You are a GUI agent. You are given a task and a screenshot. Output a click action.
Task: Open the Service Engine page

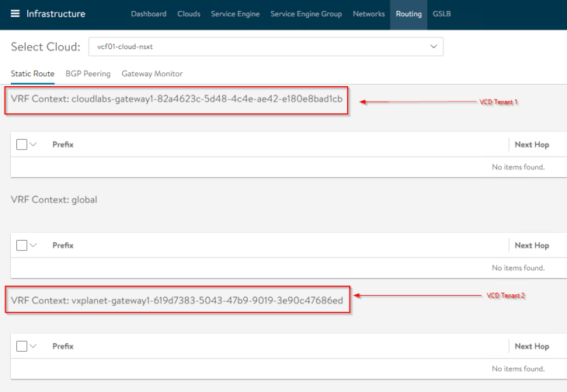coord(235,14)
